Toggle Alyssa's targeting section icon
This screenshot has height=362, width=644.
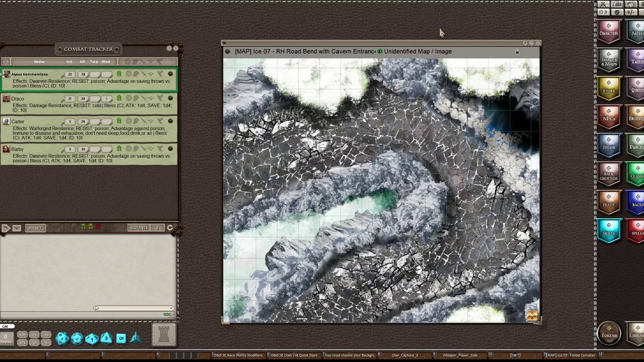tap(128, 73)
